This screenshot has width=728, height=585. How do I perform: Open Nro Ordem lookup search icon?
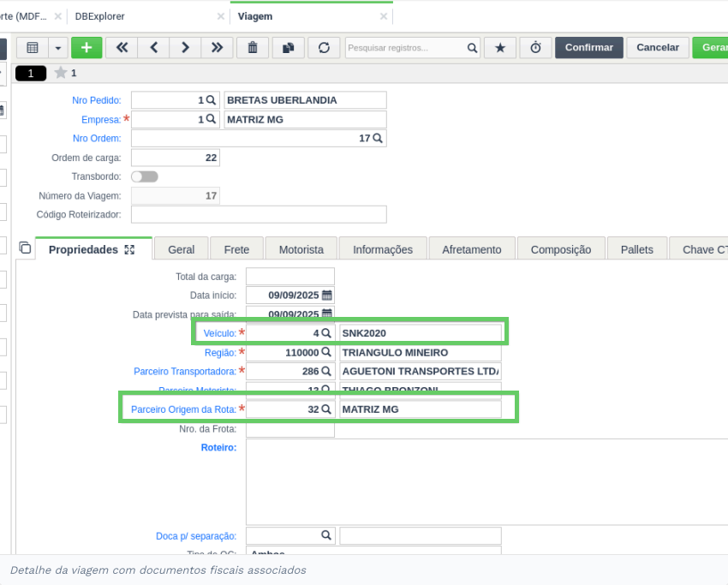point(378,139)
